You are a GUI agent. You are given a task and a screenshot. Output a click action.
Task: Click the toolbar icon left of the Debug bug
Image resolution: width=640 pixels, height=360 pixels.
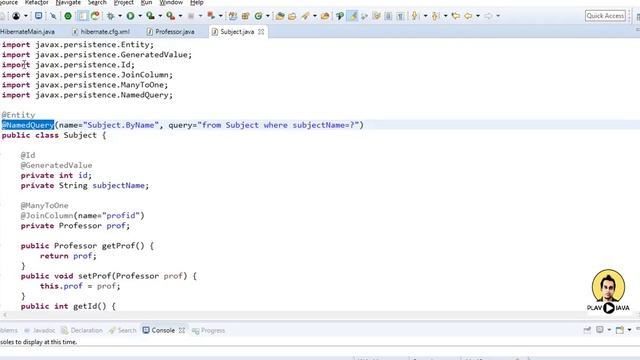click(x=95, y=16)
